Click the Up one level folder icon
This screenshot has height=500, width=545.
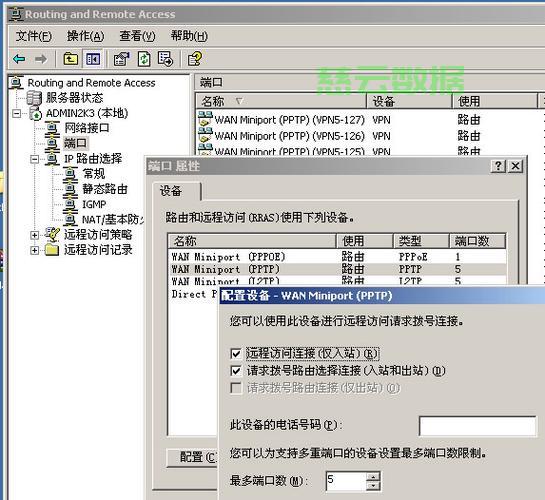pyautogui.click(x=71, y=59)
